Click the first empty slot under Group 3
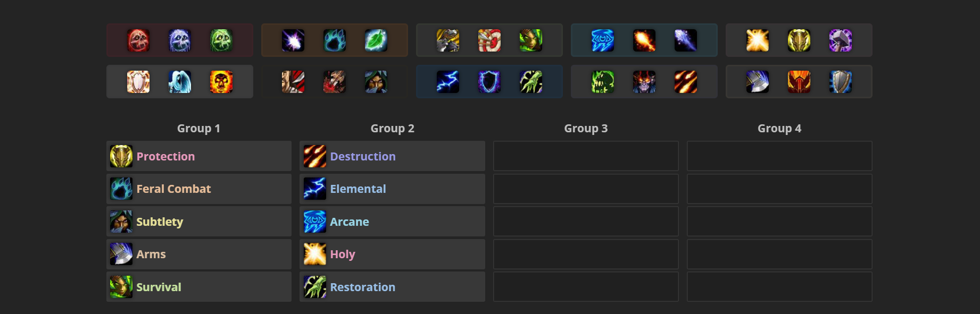The height and width of the screenshot is (314, 980). click(x=585, y=156)
